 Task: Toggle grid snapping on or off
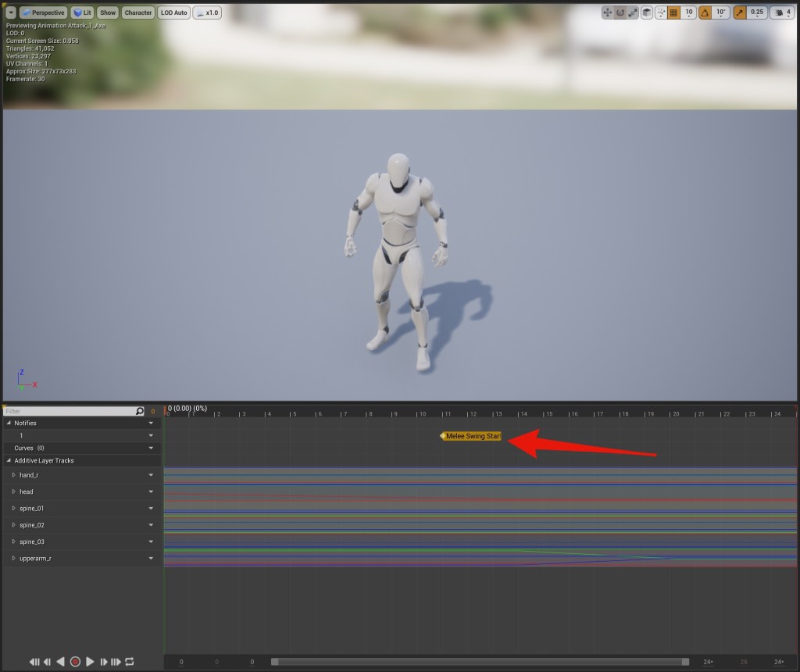673,13
